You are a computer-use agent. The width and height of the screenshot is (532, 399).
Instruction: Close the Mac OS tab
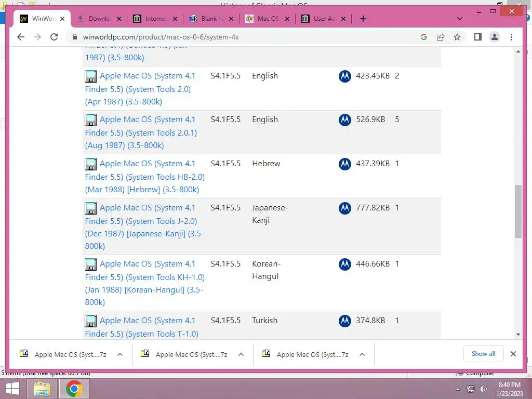coord(287,19)
